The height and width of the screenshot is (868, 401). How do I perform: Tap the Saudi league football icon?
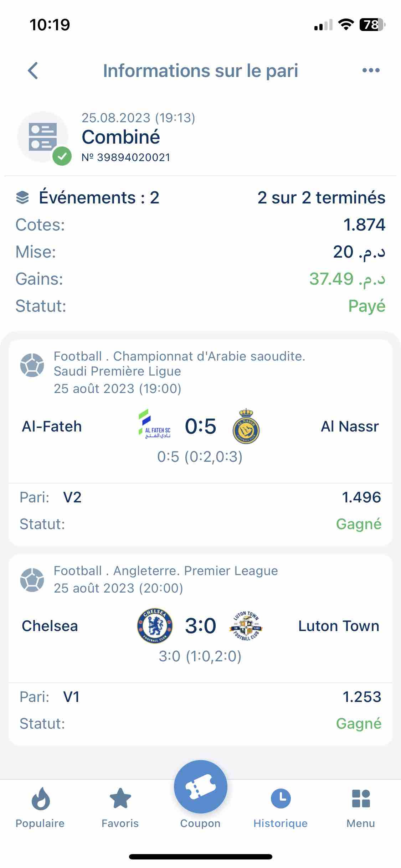[x=32, y=365]
